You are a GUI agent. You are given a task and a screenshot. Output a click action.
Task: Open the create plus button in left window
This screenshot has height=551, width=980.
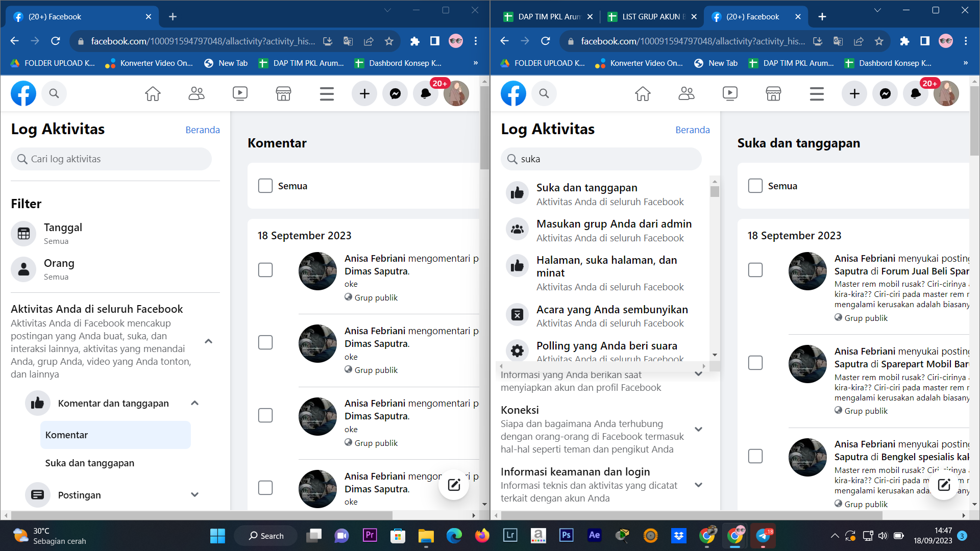click(364, 94)
